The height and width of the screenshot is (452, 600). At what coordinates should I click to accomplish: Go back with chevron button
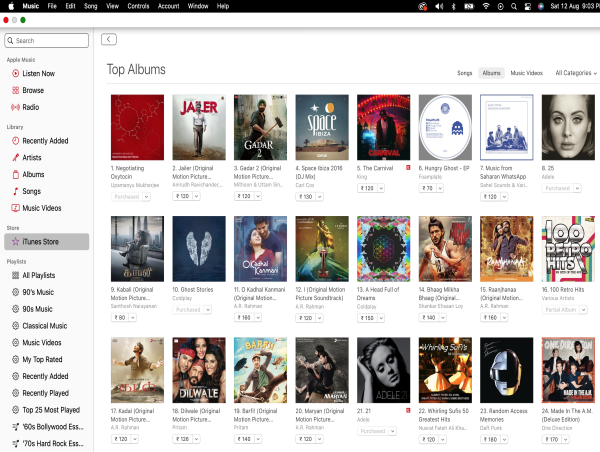(109, 39)
